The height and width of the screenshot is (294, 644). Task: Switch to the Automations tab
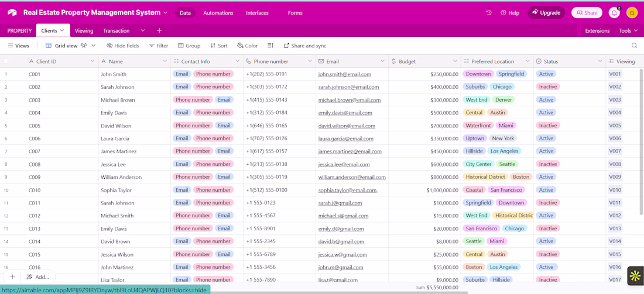[218, 13]
